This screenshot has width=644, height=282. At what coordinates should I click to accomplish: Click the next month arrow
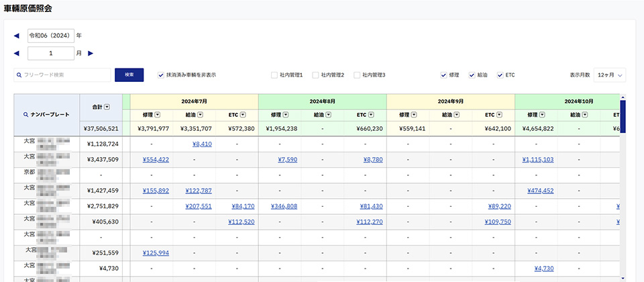[91, 53]
